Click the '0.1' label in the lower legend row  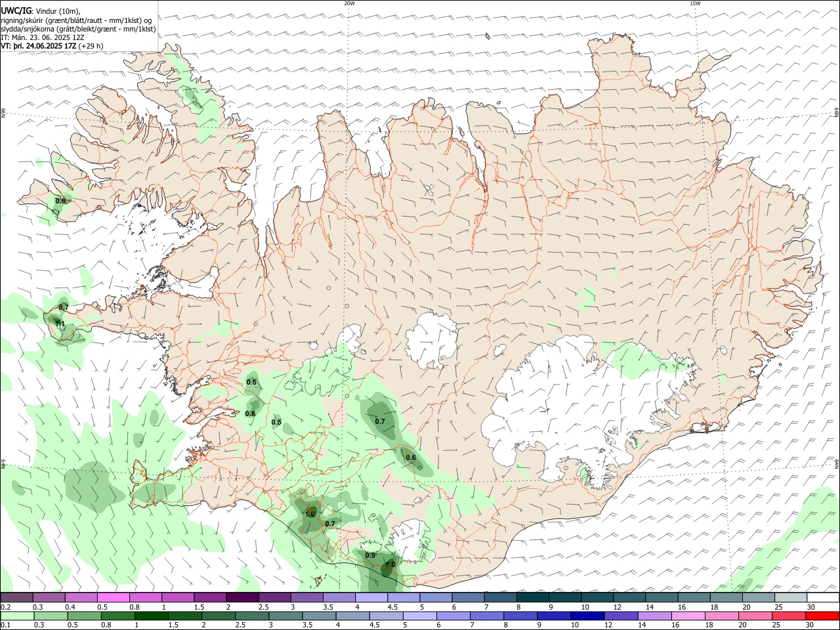pyautogui.click(x=5, y=625)
